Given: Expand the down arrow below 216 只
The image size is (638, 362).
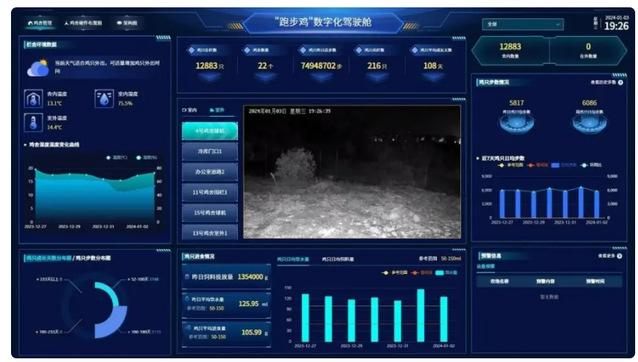Looking at the screenshot, I should pyautogui.click(x=377, y=76).
